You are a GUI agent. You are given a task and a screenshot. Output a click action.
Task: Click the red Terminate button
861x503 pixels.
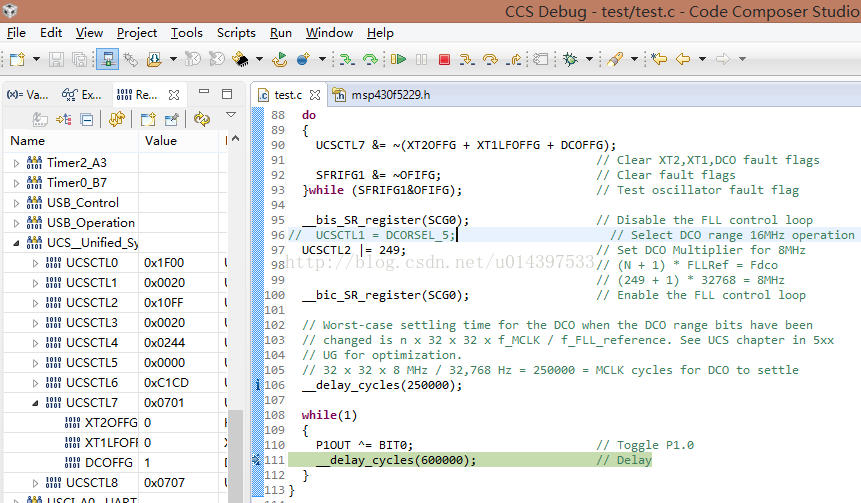click(444, 60)
